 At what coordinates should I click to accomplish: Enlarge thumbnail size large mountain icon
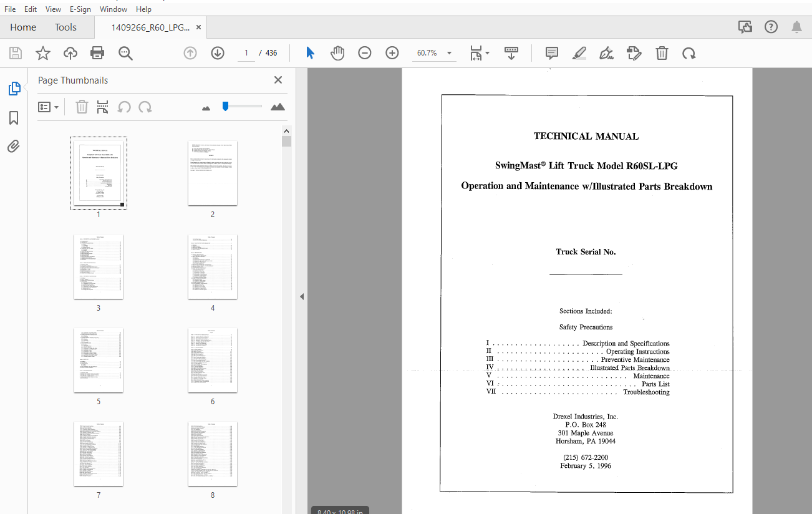pyautogui.click(x=278, y=107)
